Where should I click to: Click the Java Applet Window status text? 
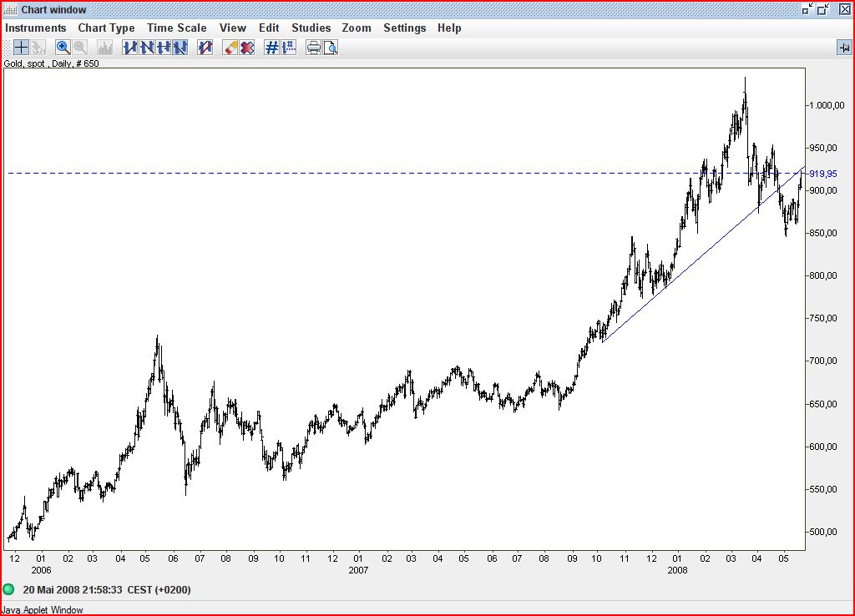tap(43, 610)
